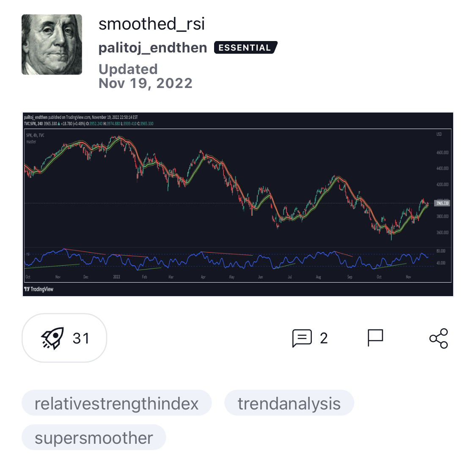Click the chart's published-on-TradingView header text
The height and width of the screenshot is (459, 476).
tap(80, 117)
